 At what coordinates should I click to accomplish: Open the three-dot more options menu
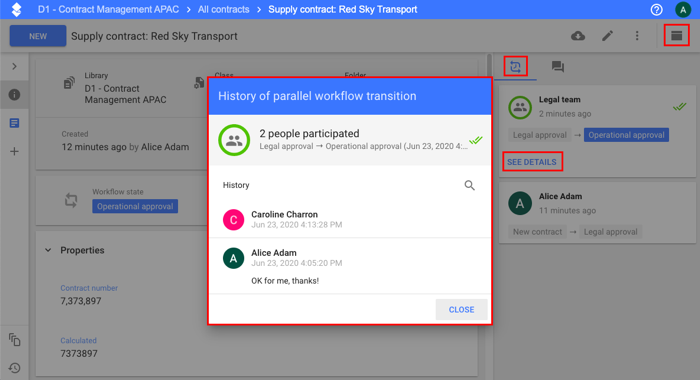[637, 36]
